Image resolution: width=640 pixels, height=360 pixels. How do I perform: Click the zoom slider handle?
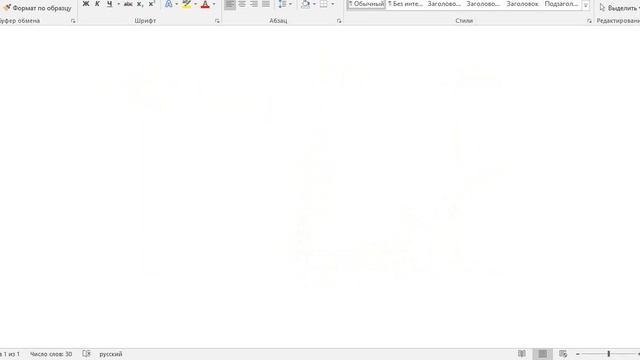[609, 354]
